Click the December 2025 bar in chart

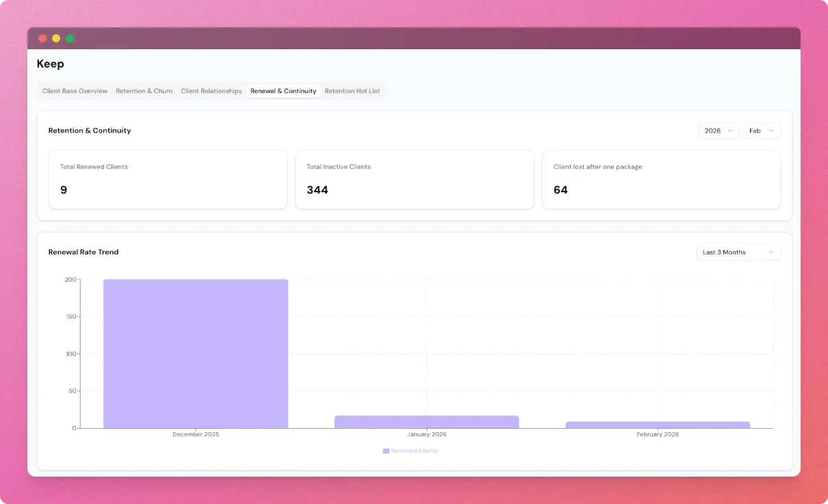click(196, 354)
